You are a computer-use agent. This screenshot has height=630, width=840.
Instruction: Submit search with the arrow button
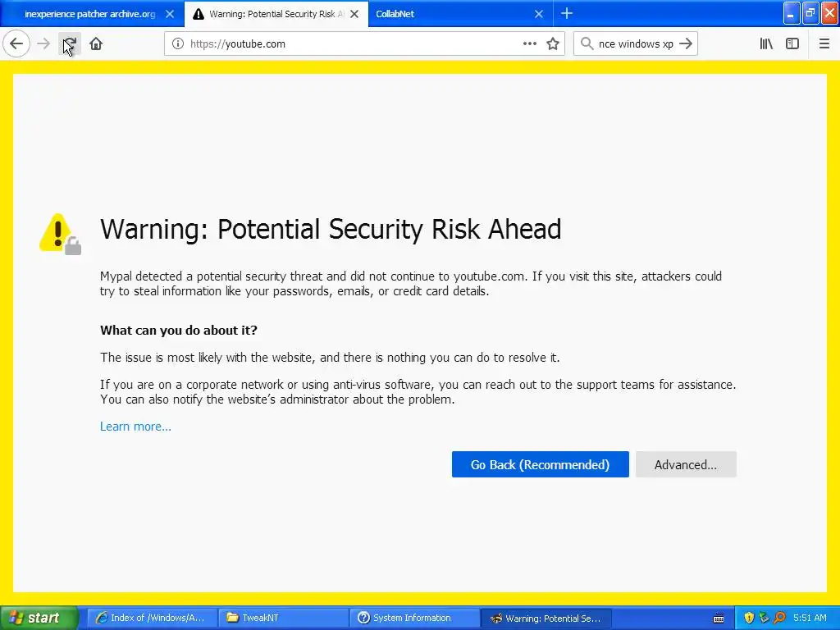pos(686,44)
